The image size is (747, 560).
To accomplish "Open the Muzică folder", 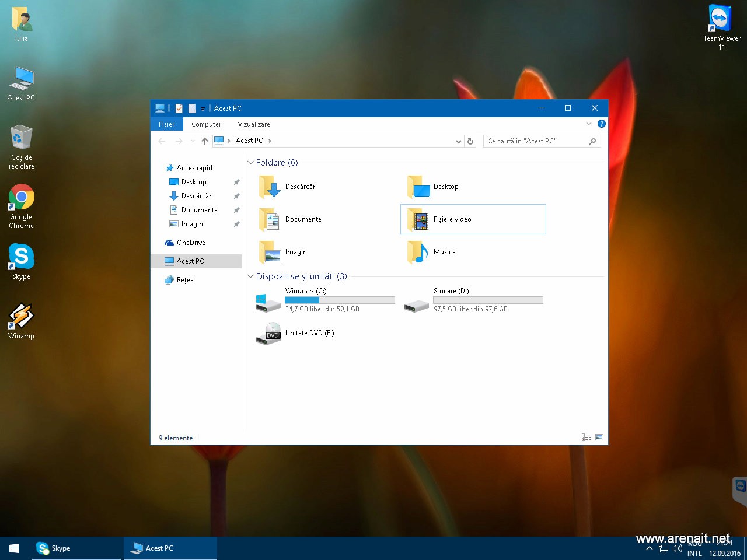I will point(444,252).
